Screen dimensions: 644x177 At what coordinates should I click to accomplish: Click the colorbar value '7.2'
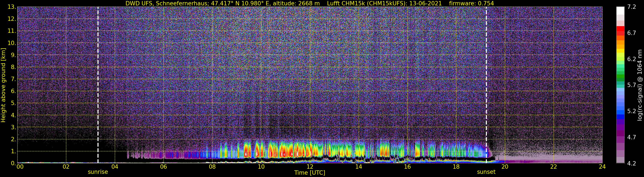point(632,7)
